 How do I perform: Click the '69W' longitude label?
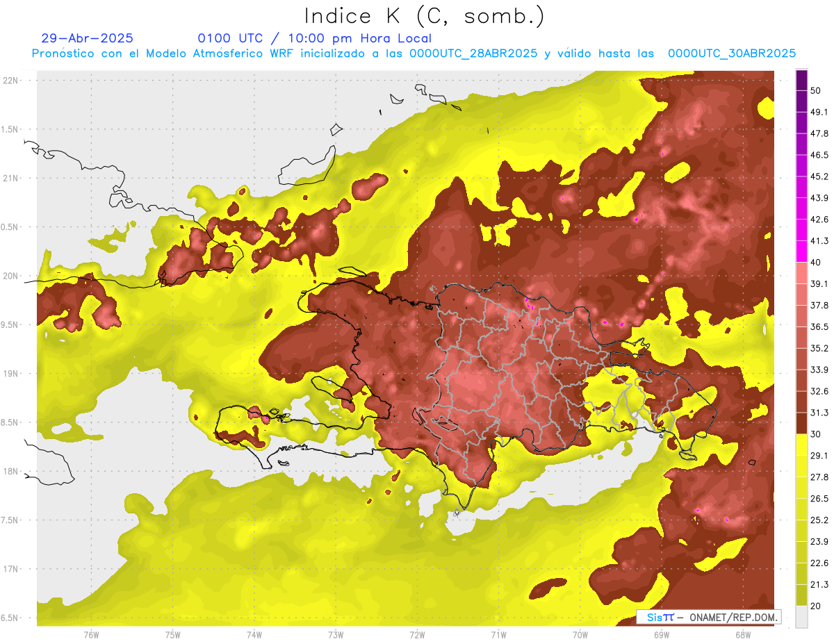[x=662, y=634]
